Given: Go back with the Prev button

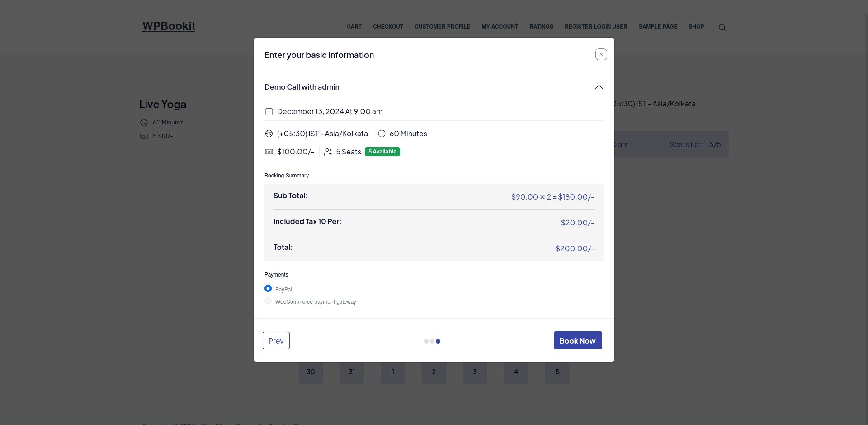Looking at the screenshot, I should [276, 340].
